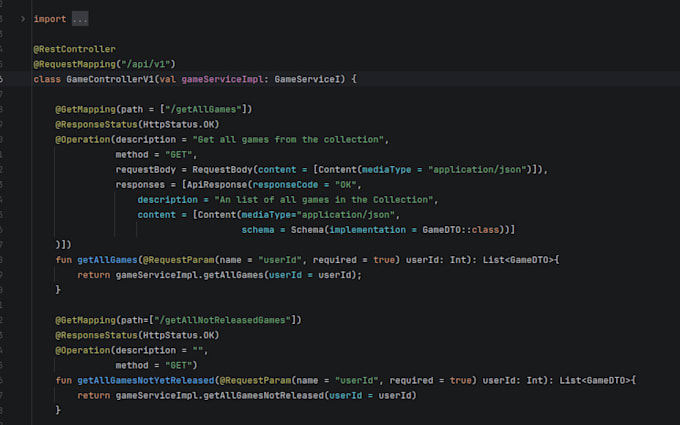The image size is (680, 425).
Task: Click the getAllGamesNotReleased service call
Action: (x=264, y=396)
